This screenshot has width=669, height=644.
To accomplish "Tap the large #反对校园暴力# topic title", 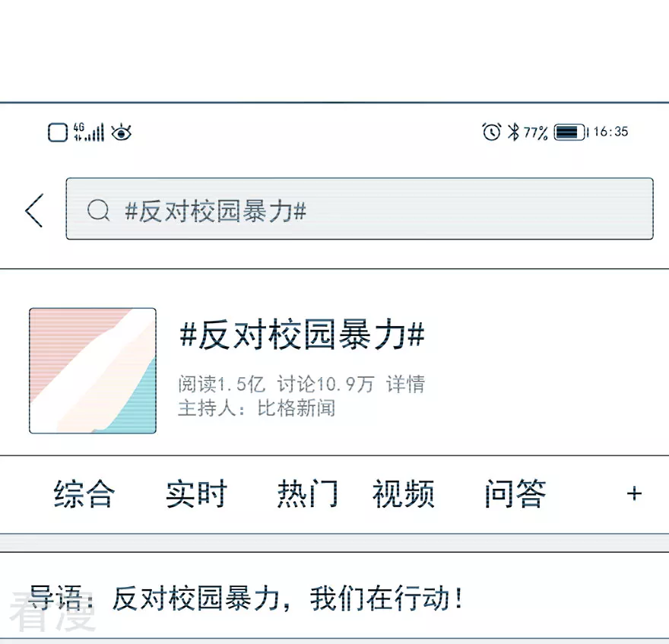I will [x=303, y=335].
